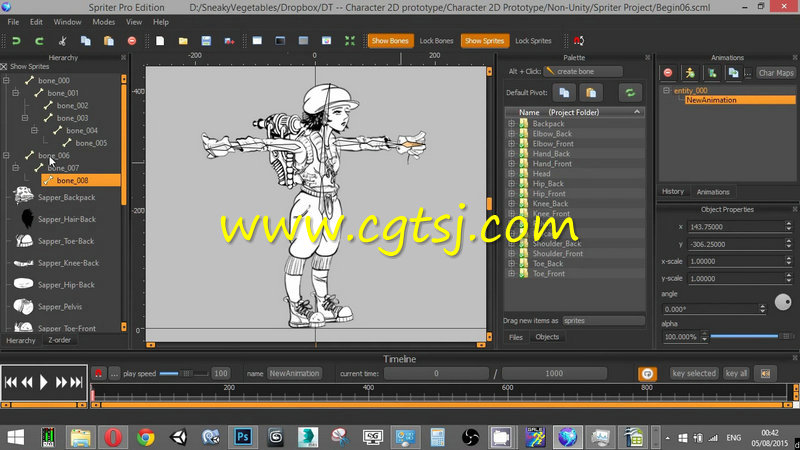Click the angle dial knob
The width and height of the screenshot is (800, 450).
[x=783, y=302]
